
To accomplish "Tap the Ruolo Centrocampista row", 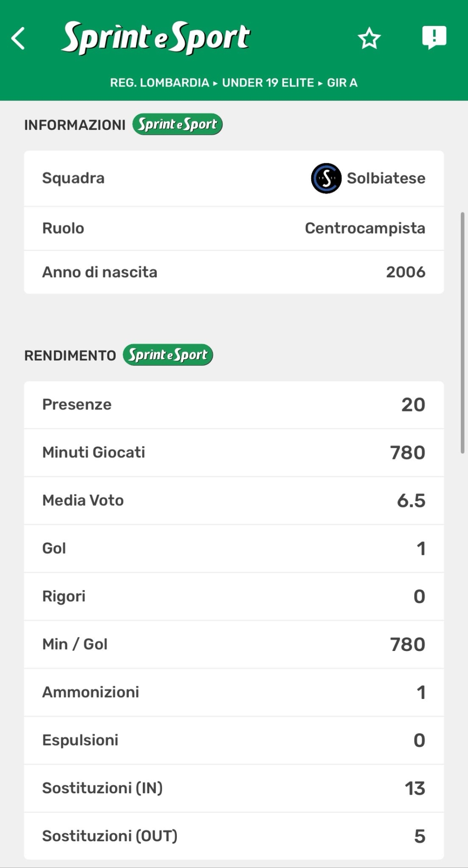I will [x=234, y=228].
